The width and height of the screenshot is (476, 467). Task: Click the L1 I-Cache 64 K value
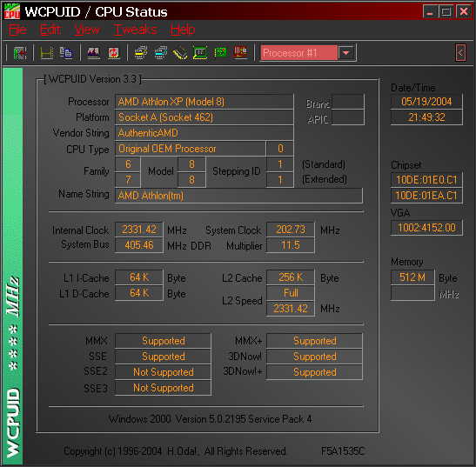tap(139, 277)
